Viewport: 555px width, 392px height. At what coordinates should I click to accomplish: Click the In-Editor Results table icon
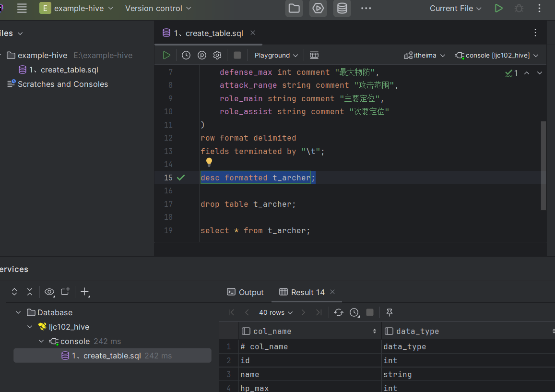(x=314, y=55)
